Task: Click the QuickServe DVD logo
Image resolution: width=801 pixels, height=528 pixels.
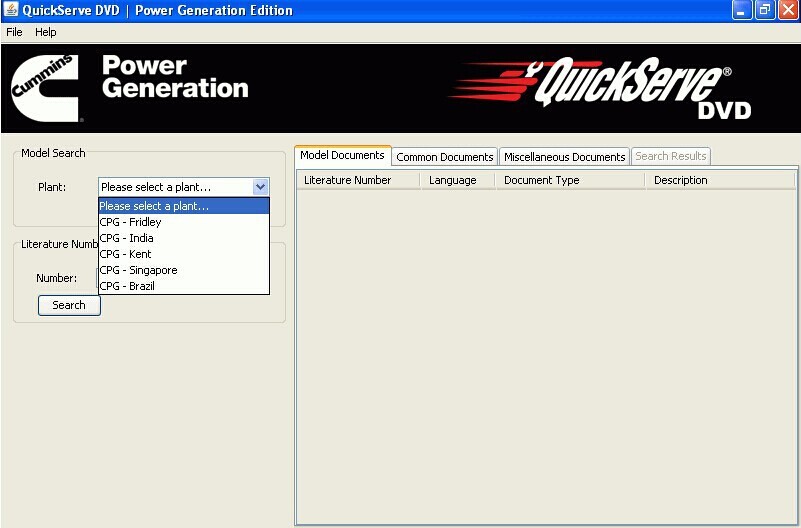Action: coord(600,87)
